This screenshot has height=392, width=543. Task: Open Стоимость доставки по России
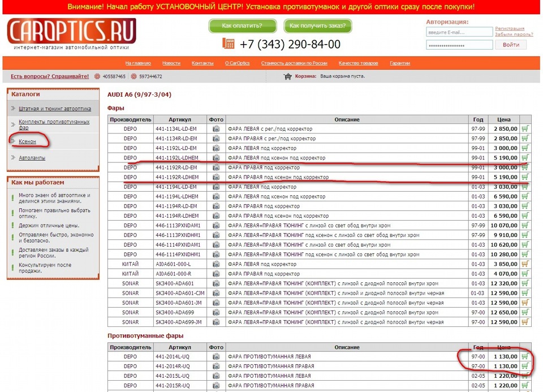(294, 63)
